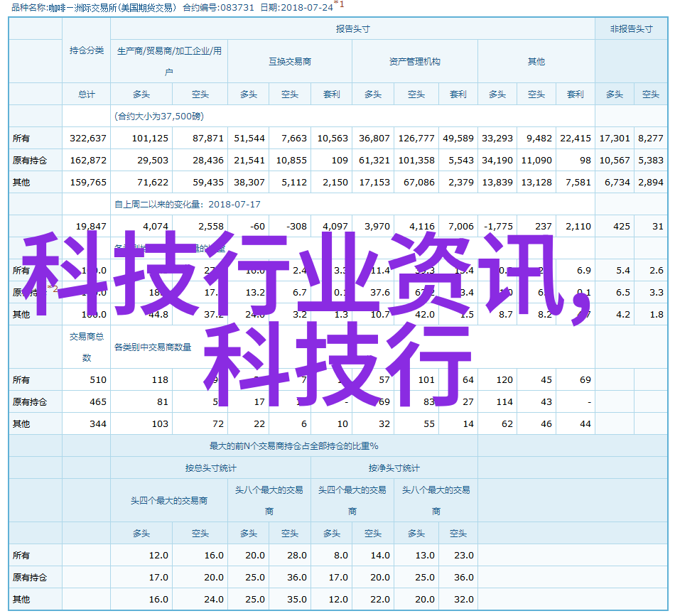Click the 头四个最大的交易商 header
675x616 pixels.
[x=169, y=500]
